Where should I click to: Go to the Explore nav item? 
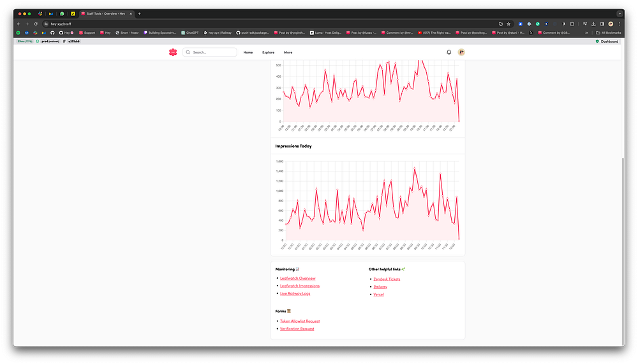(x=268, y=52)
